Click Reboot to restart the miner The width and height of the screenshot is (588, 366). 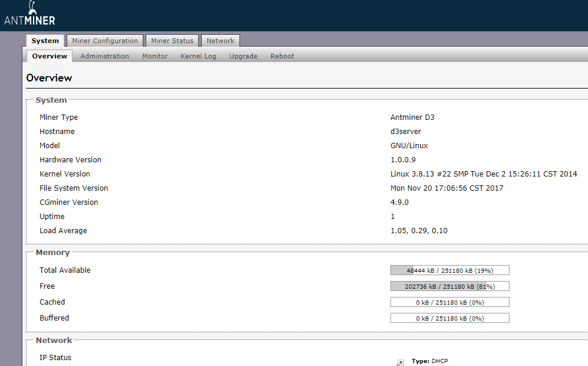282,55
